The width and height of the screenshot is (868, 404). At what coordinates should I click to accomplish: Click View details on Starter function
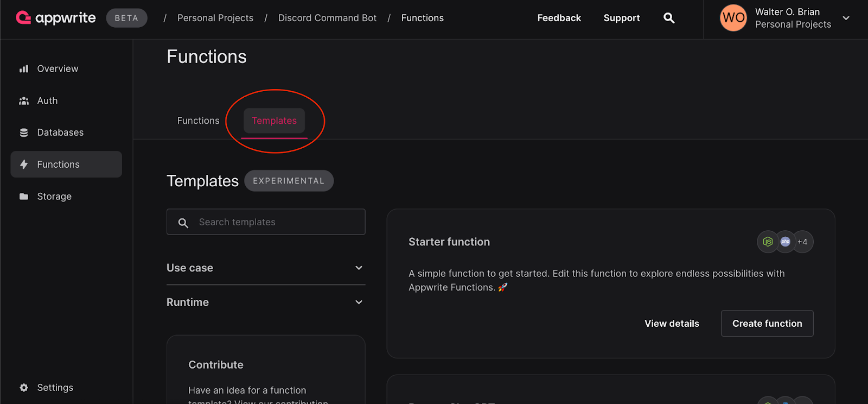(x=672, y=324)
